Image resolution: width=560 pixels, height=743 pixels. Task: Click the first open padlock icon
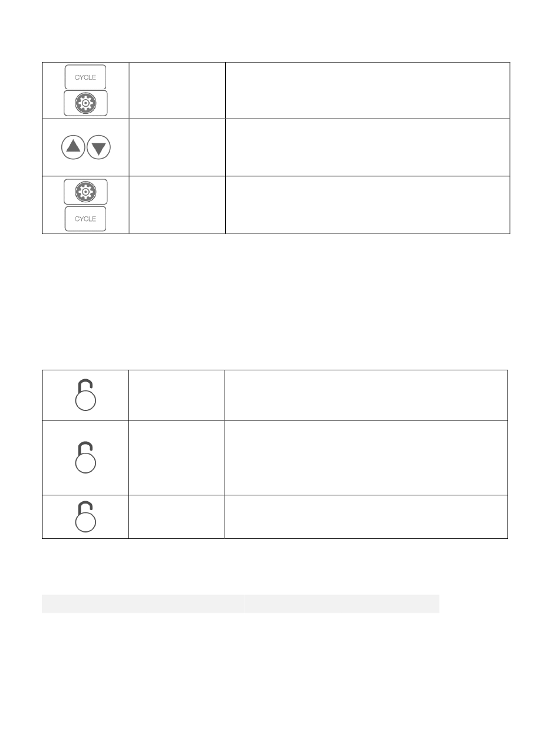85,395
